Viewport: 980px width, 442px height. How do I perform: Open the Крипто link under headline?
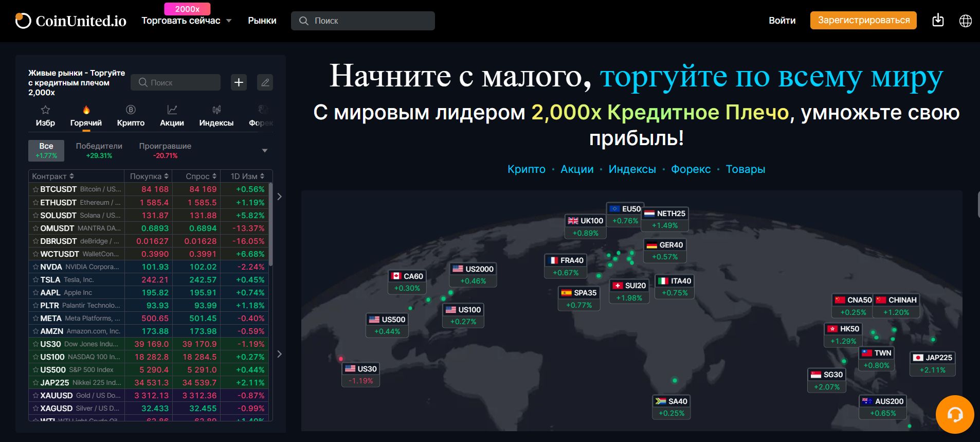click(527, 169)
